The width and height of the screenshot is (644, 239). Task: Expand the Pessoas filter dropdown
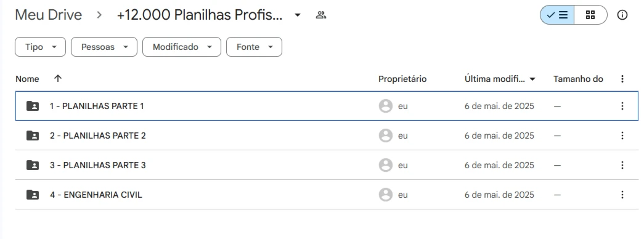click(x=104, y=47)
